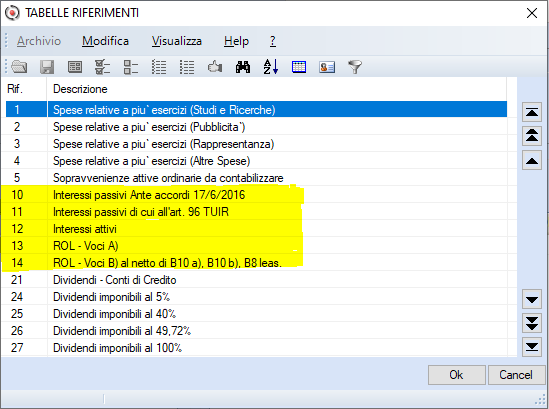
Task: Click the select all checklist icon
Action: [x=103, y=67]
